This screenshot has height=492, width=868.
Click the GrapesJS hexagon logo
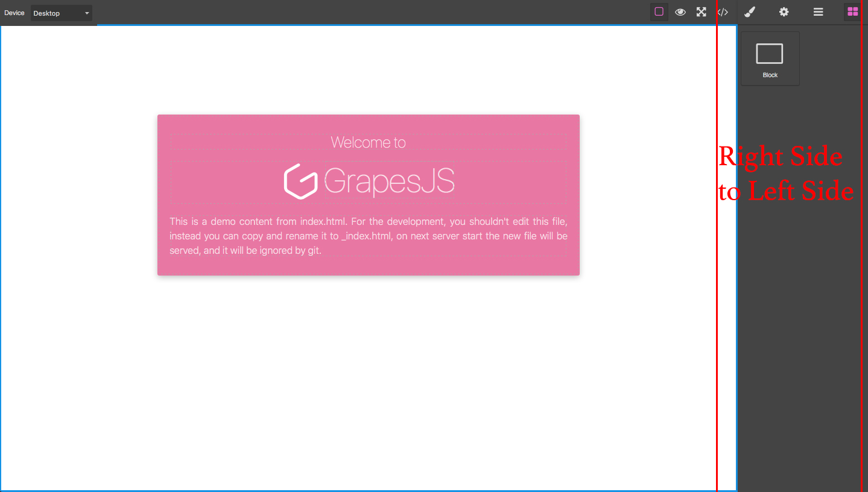(301, 181)
